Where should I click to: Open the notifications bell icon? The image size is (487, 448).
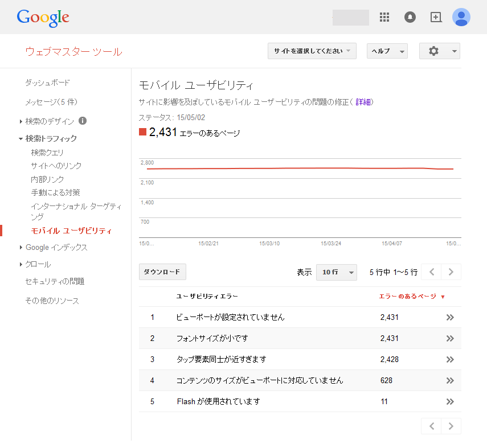[x=410, y=17]
